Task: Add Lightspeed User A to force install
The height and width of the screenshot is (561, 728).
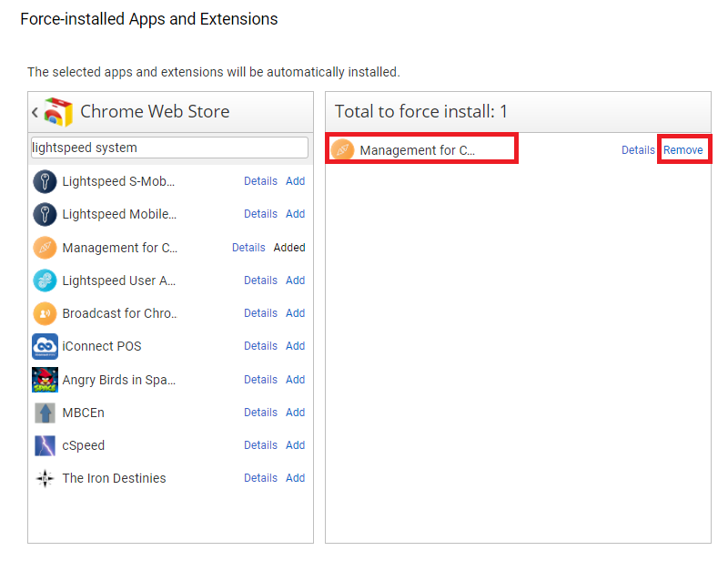Action: coord(295,280)
